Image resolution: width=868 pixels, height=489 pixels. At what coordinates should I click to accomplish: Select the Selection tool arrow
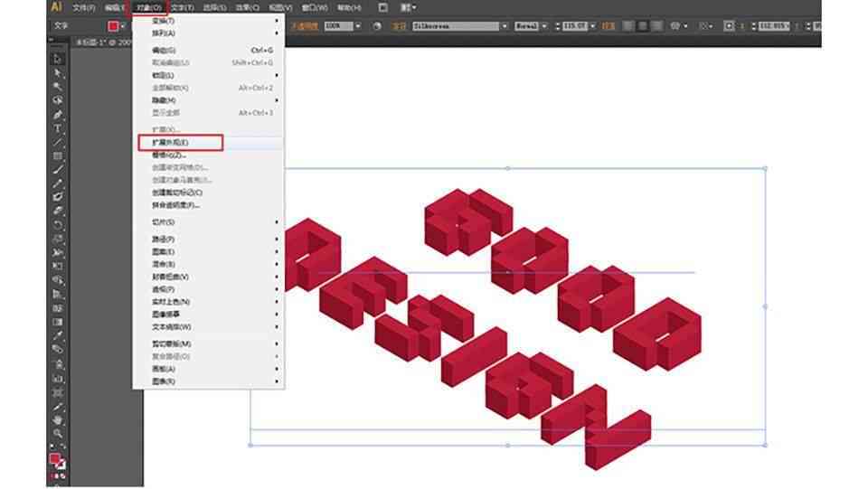tap(58, 59)
